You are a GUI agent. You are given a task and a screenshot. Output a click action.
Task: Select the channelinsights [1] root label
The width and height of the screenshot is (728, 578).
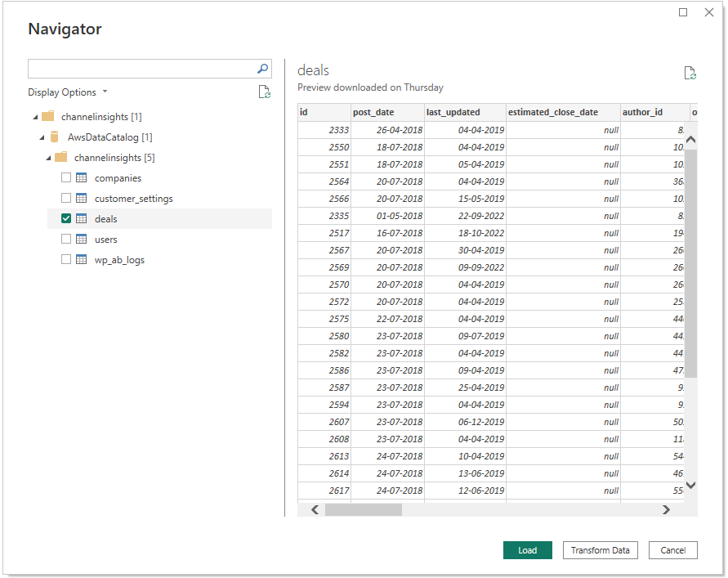(101, 117)
